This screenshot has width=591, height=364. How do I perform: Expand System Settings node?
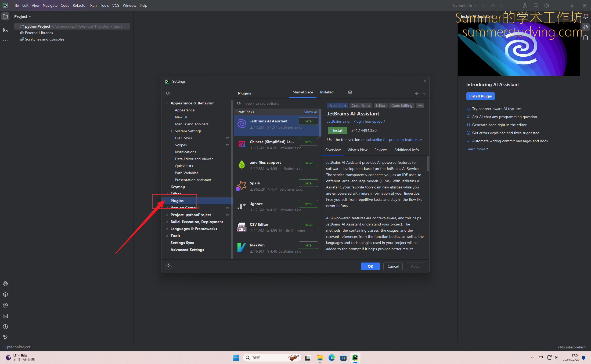(171, 131)
